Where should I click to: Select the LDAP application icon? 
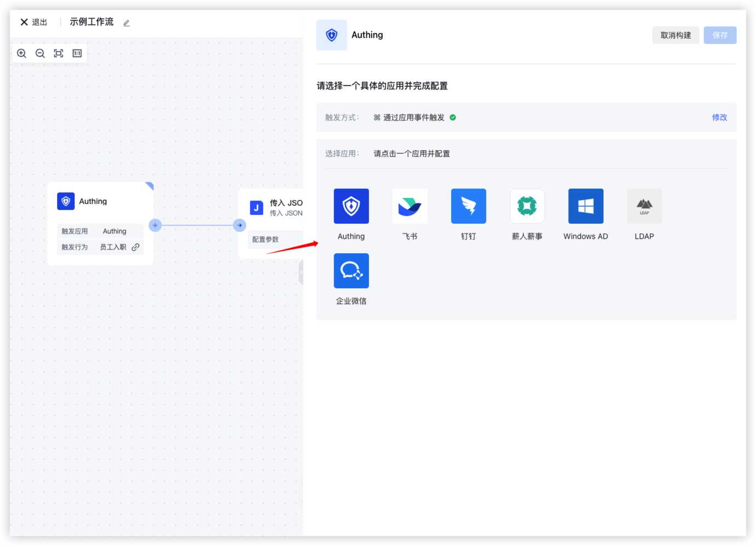pyautogui.click(x=644, y=207)
